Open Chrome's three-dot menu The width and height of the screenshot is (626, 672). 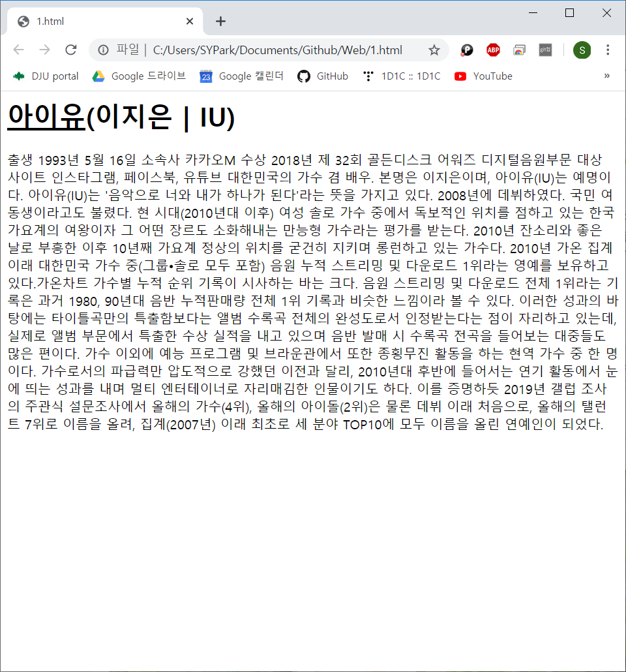tap(608, 50)
